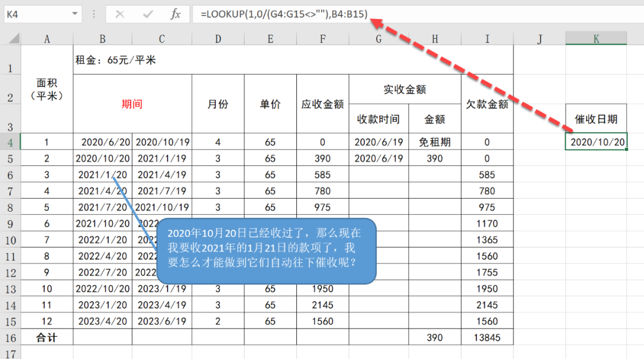Open the Name Box dropdown arrow

coord(75,14)
